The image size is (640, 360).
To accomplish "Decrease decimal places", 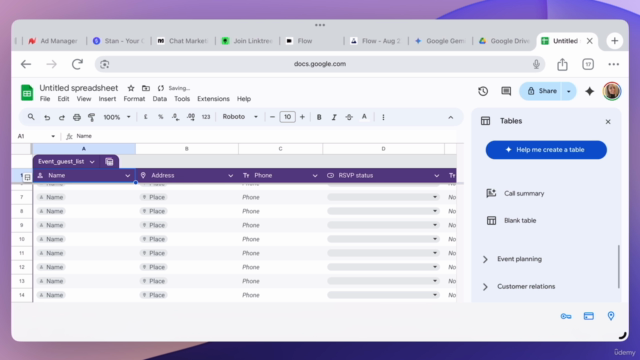I will point(176,117).
